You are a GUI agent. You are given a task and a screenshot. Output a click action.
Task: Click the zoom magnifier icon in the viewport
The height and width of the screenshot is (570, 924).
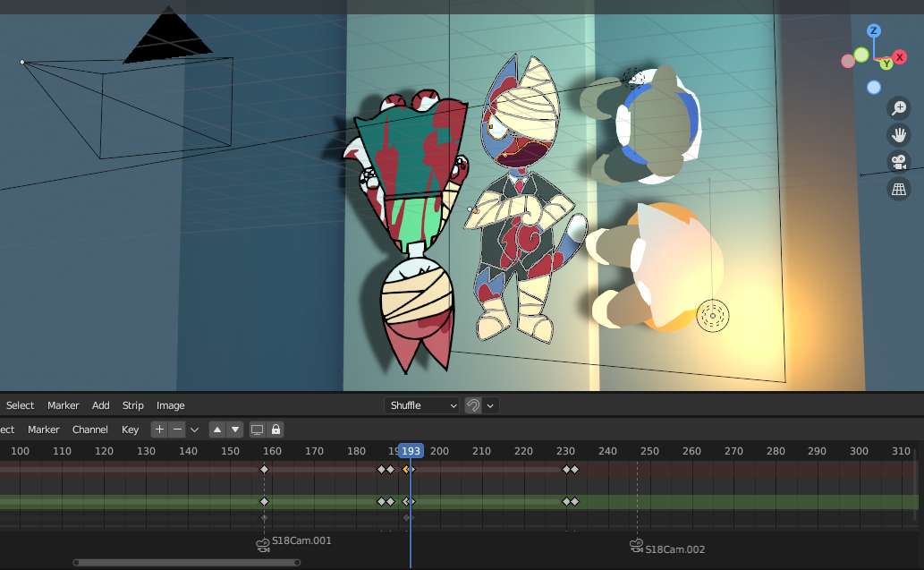(x=899, y=108)
